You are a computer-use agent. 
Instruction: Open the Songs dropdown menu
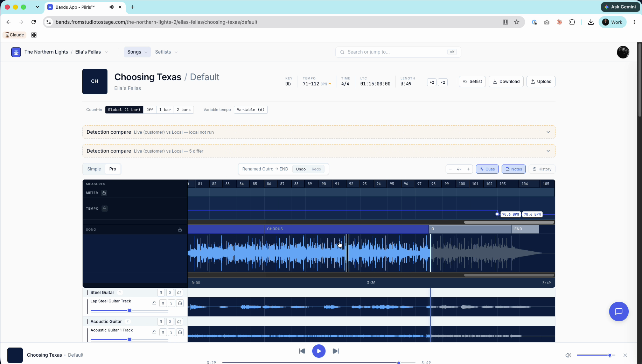[137, 52]
